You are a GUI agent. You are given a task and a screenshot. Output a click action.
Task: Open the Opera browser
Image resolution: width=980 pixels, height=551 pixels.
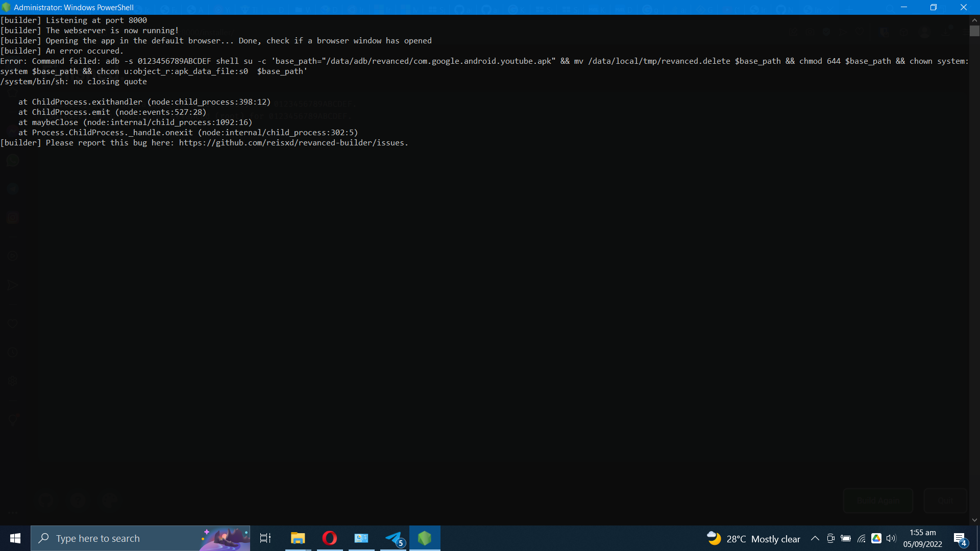[329, 538]
